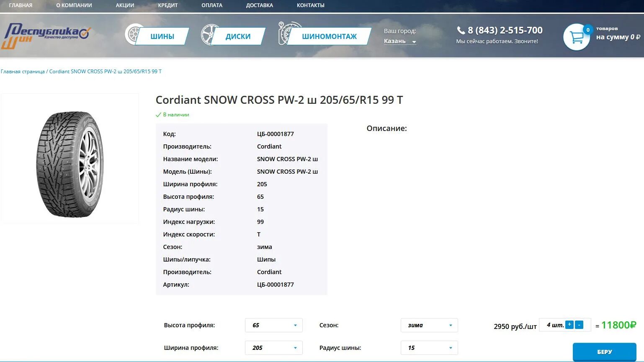Click the phone handset icon

point(461,30)
